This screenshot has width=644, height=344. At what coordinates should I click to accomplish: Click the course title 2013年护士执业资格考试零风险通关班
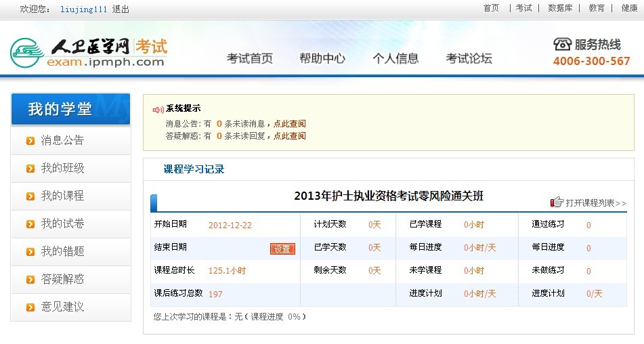coord(389,196)
